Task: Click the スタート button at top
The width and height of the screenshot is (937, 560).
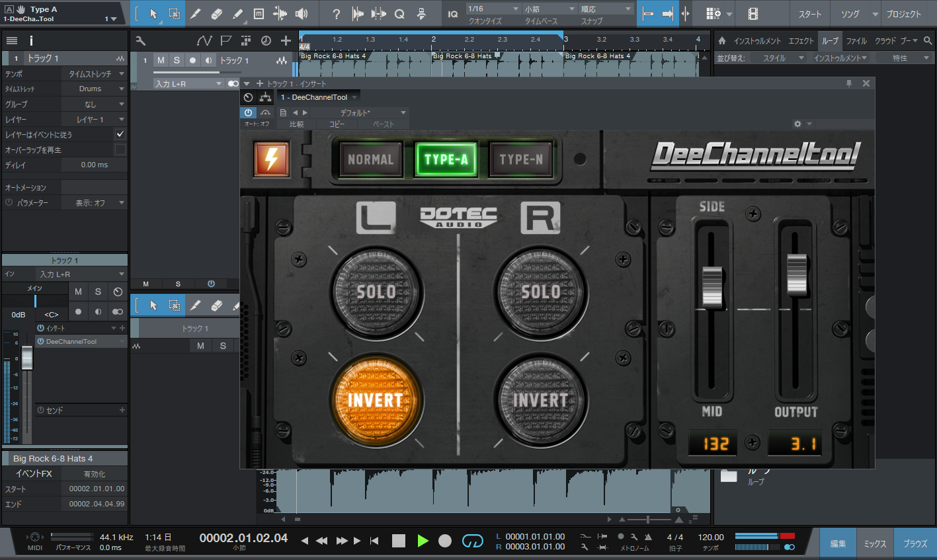Action: pyautogui.click(x=809, y=14)
